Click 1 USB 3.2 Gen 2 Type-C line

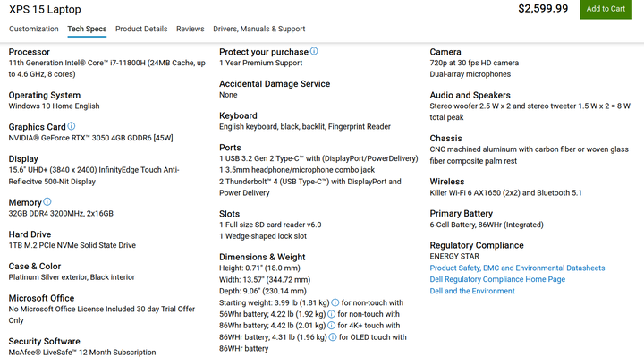318,158
